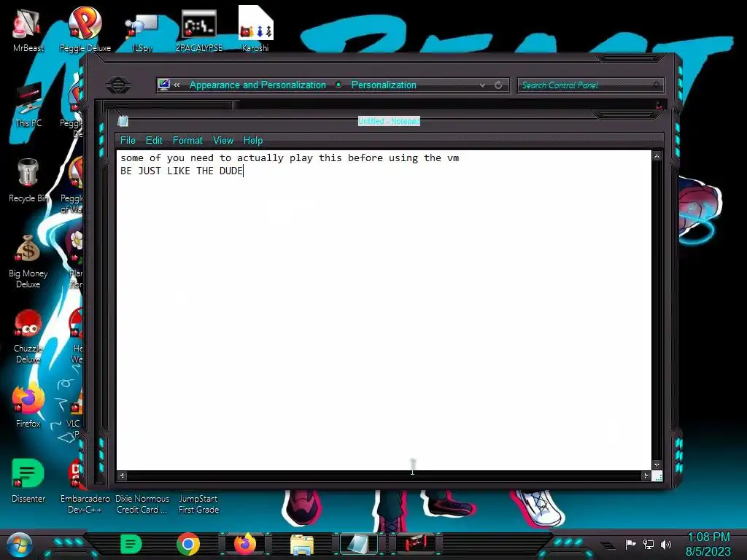Select the Firefox desktop shortcut
747x560 pixels.
pos(28,405)
